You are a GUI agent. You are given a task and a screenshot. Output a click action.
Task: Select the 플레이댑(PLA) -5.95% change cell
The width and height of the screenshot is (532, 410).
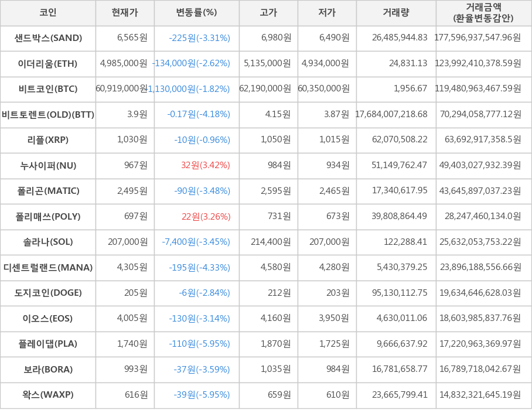[x=200, y=344]
